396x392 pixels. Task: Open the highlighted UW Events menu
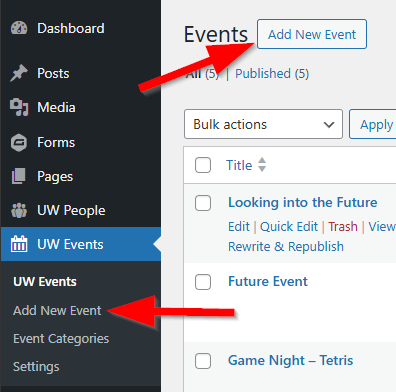(x=81, y=244)
